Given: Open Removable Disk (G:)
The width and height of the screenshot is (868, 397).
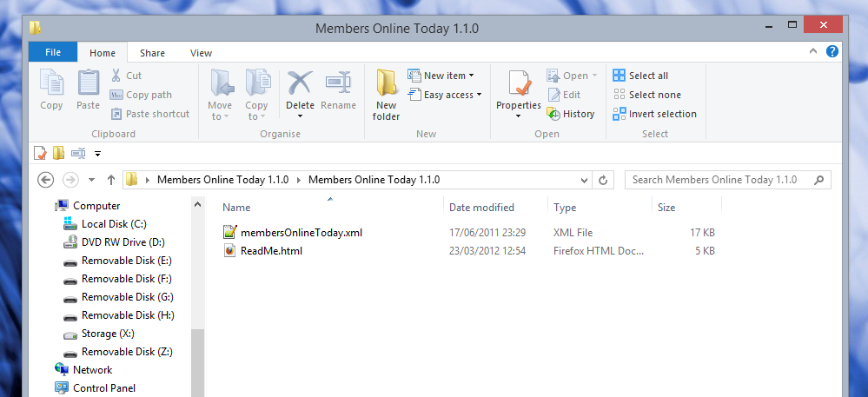Looking at the screenshot, I should point(118,297).
